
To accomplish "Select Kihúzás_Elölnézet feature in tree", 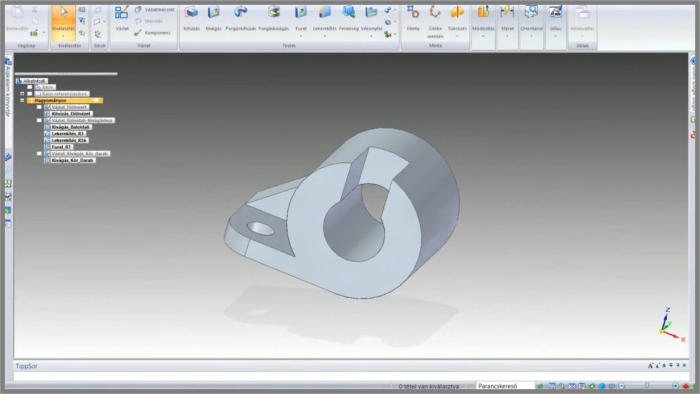I will point(71,114).
